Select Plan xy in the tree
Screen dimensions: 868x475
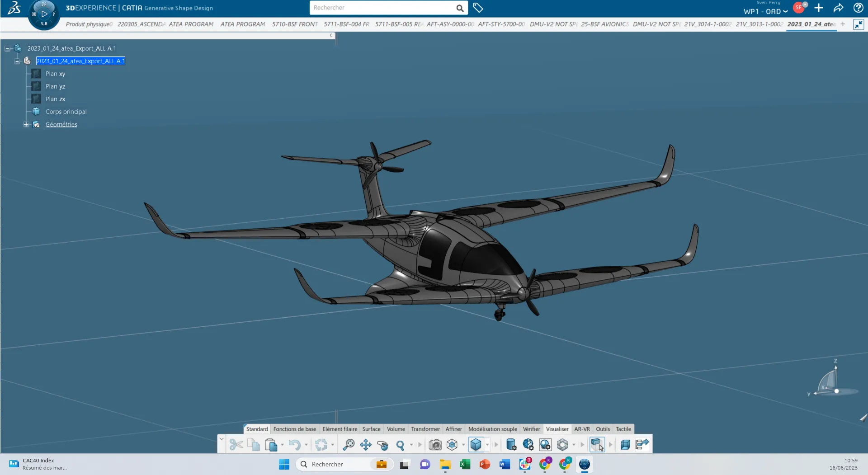[55, 74]
